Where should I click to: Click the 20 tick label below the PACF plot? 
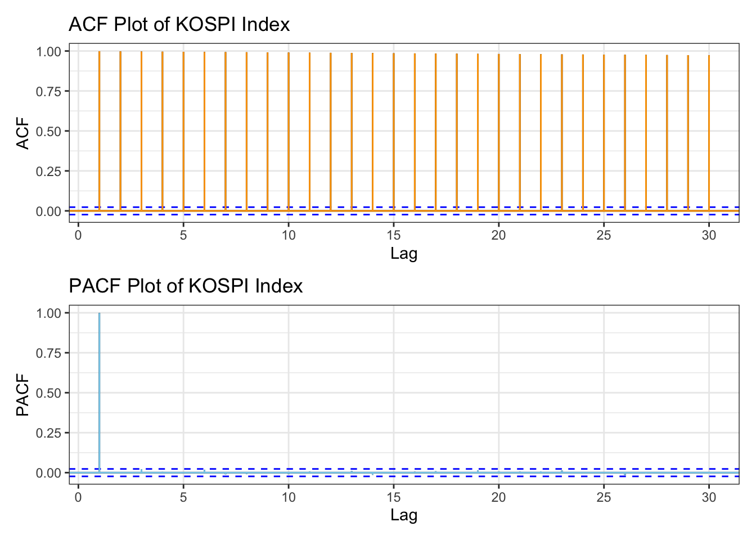499,497
